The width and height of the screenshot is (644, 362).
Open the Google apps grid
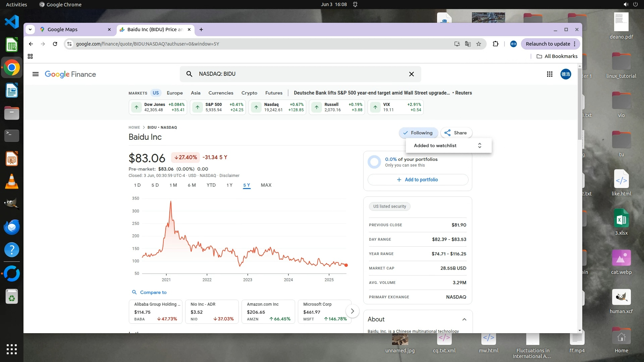[x=549, y=74]
